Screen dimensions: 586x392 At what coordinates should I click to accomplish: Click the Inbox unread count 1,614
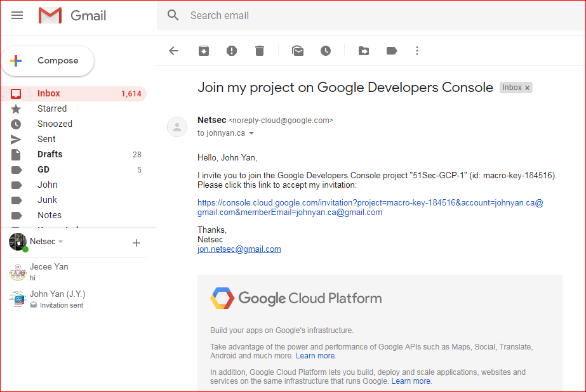tap(131, 94)
